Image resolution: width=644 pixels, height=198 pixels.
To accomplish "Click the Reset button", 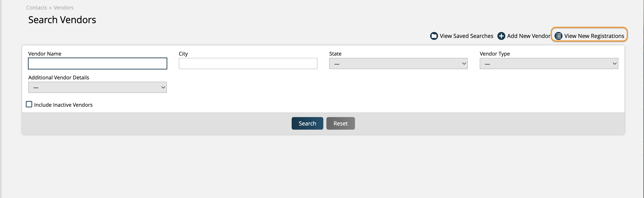I will tap(340, 123).
